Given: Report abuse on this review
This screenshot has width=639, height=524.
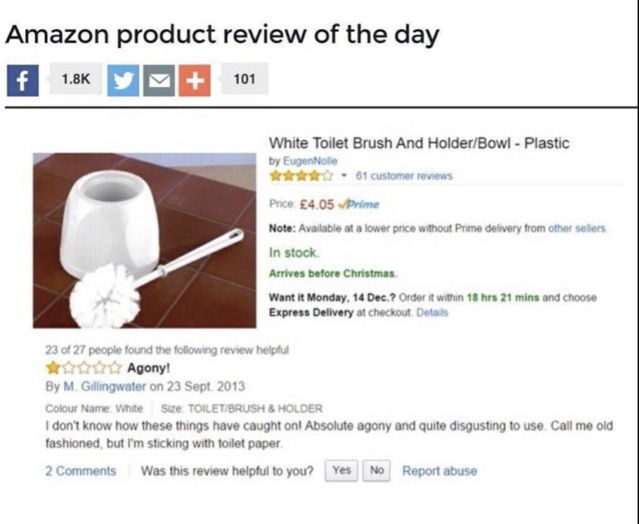Looking at the screenshot, I should pyautogui.click(x=439, y=470).
